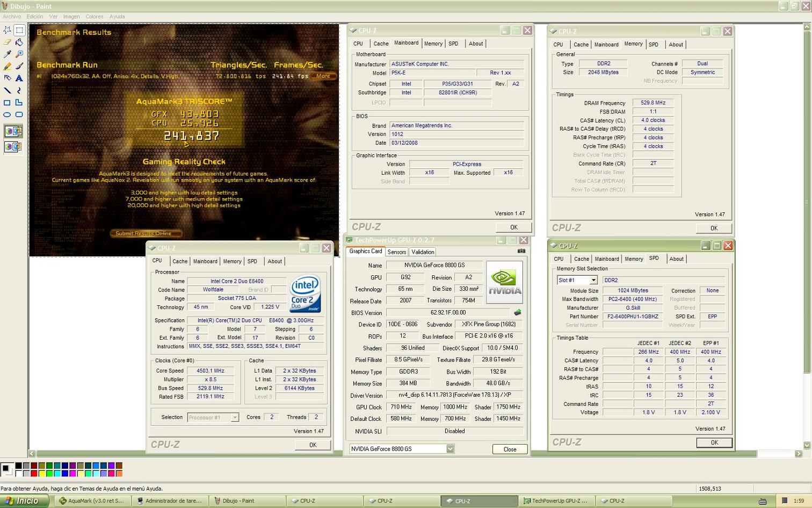Click the AquaMark score 241,837

(x=192, y=136)
